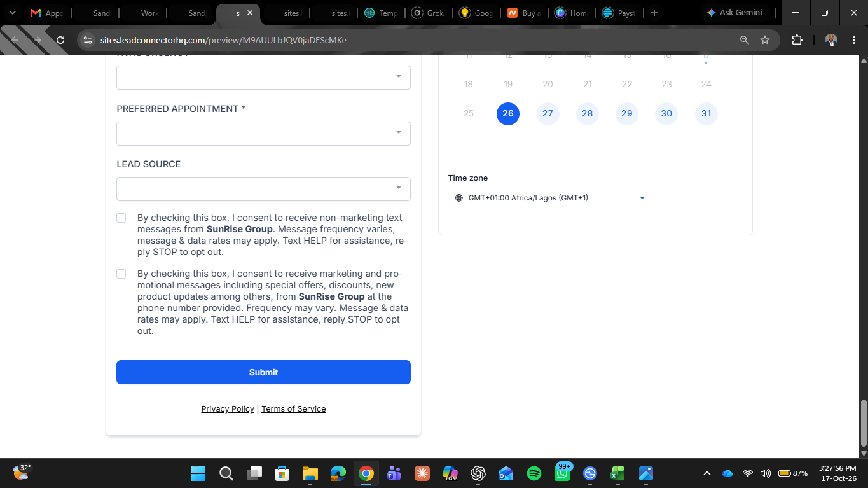Check the non-marketing text messages consent box
Screen dimensions: 868x488
click(121, 218)
